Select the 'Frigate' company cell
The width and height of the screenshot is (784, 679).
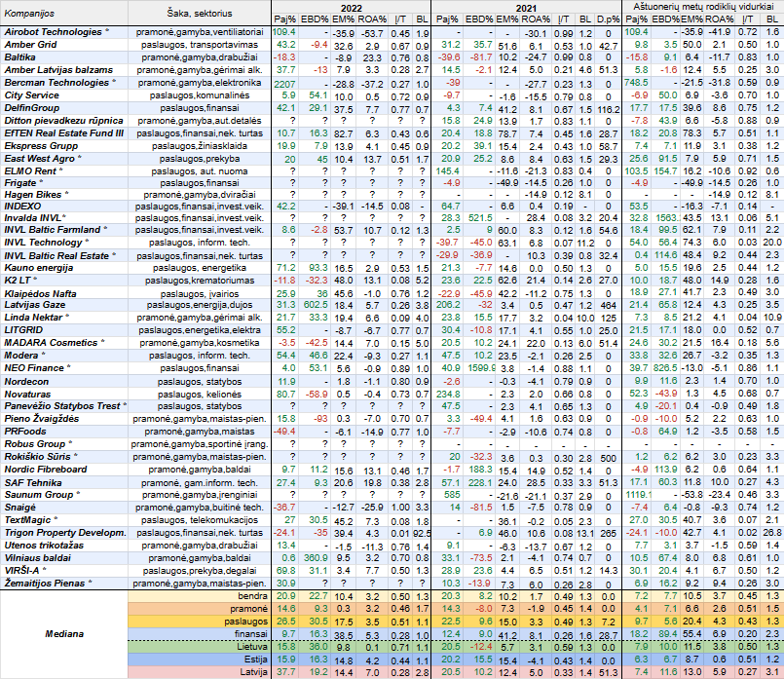click(x=64, y=183)
